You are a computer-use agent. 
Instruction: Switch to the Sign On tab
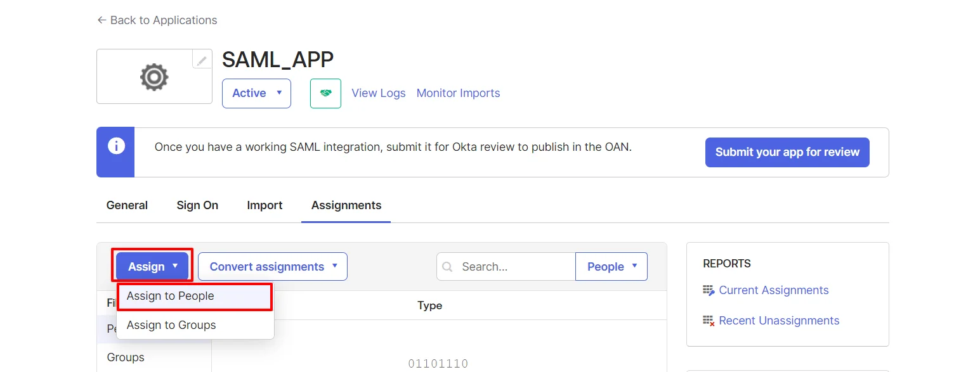pyautogui.click(x=197, y=205)
